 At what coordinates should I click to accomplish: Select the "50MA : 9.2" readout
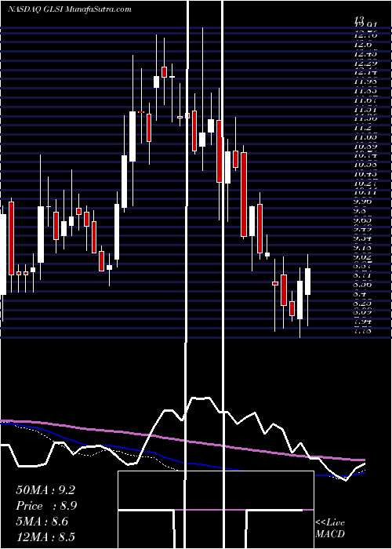[45, 490]
